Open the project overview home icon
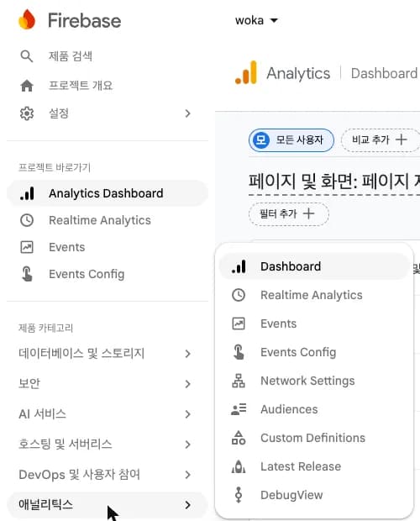This screenshot has width=420, height=521. (x=27, y=86)
